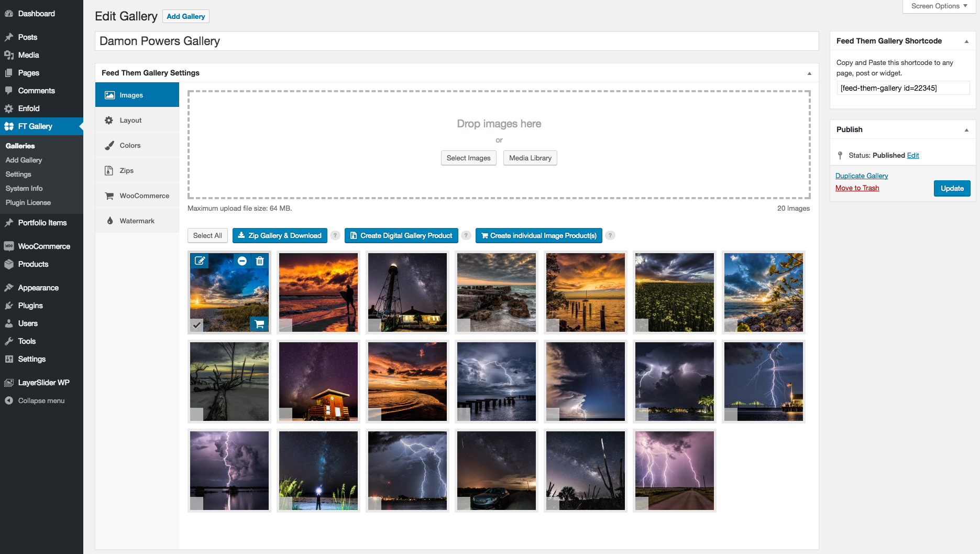Click Create individual Image Product(s) button
The image size is (980, 554).
tap(539, 235)
